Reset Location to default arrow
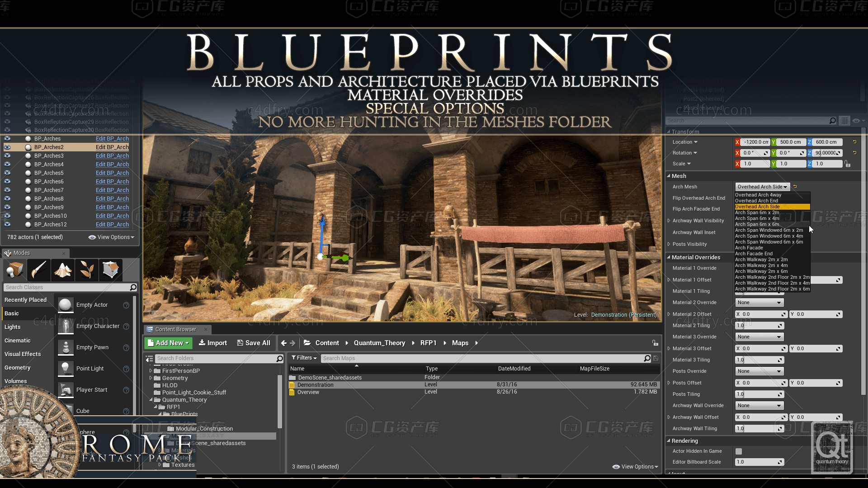The width and height of the screenshot is (868, 488). coord(854,142)
